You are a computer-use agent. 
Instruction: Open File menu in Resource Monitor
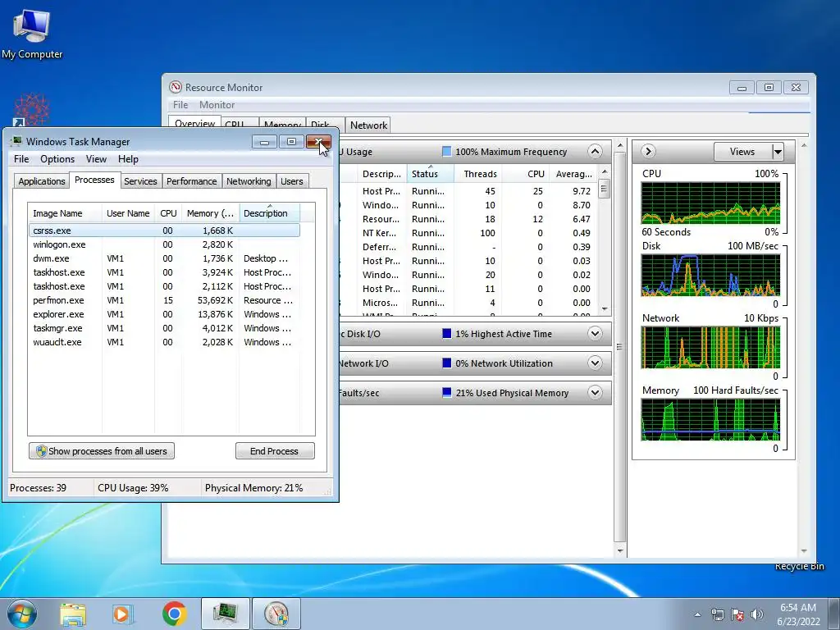click(180, 105)
